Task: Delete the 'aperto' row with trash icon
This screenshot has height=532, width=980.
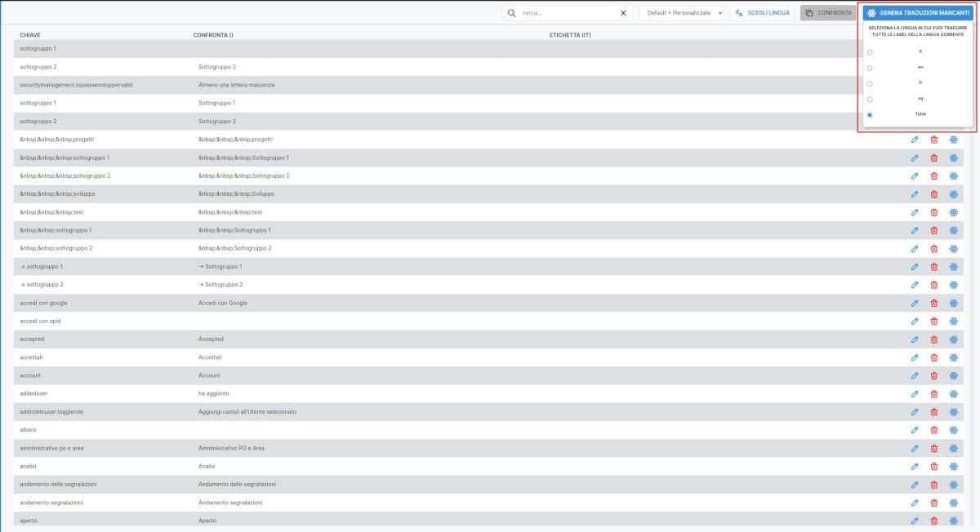Action: (933, 521)
